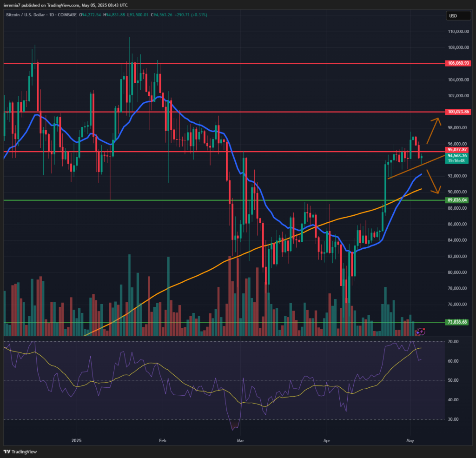Click the current price label 94,563.26
The height and width of the screenshot is (458, 476).
457,155
